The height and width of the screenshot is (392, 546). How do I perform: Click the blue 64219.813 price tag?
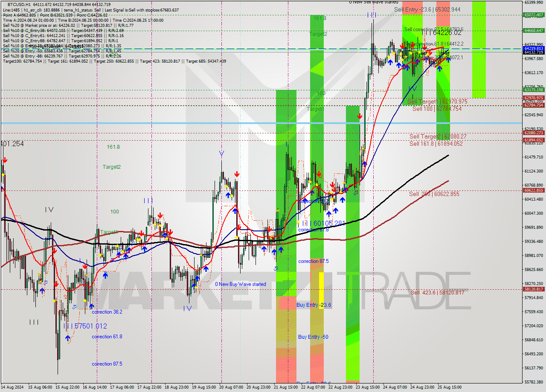pos(533,48)
